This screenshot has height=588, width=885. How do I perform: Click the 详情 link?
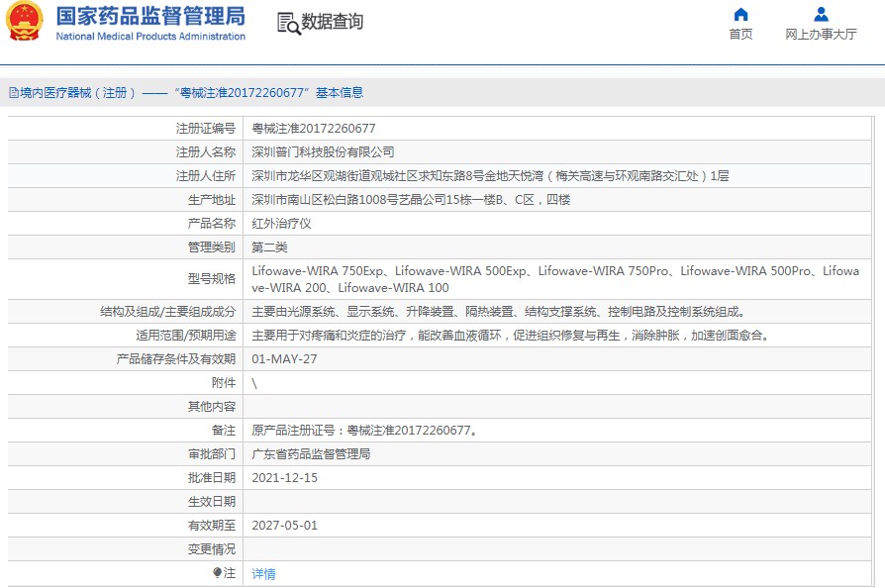tap(264, 574)
